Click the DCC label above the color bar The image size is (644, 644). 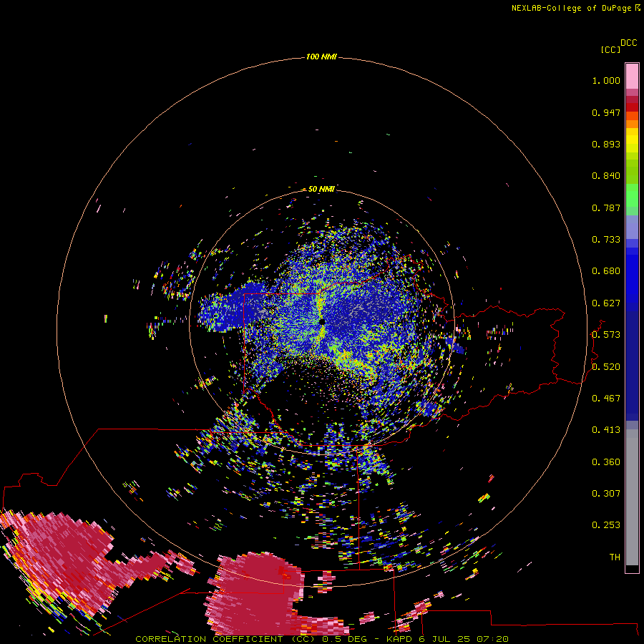(x=629, y=43)
